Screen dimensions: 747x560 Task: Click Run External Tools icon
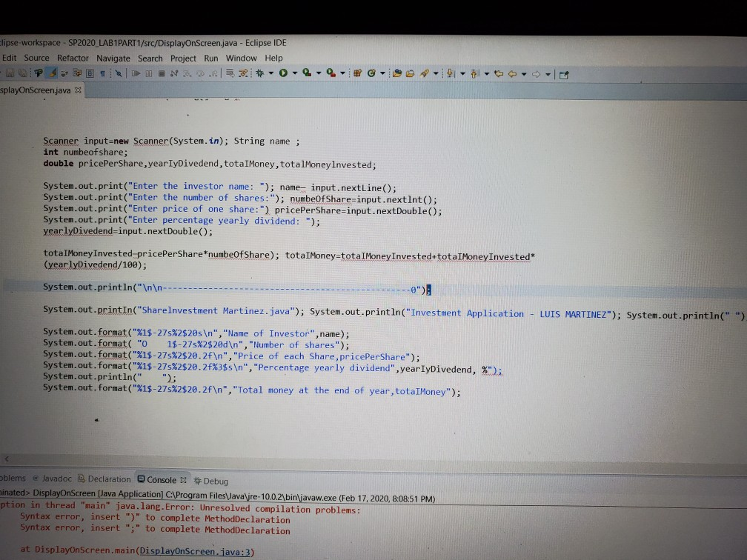[x=331, y=73]
